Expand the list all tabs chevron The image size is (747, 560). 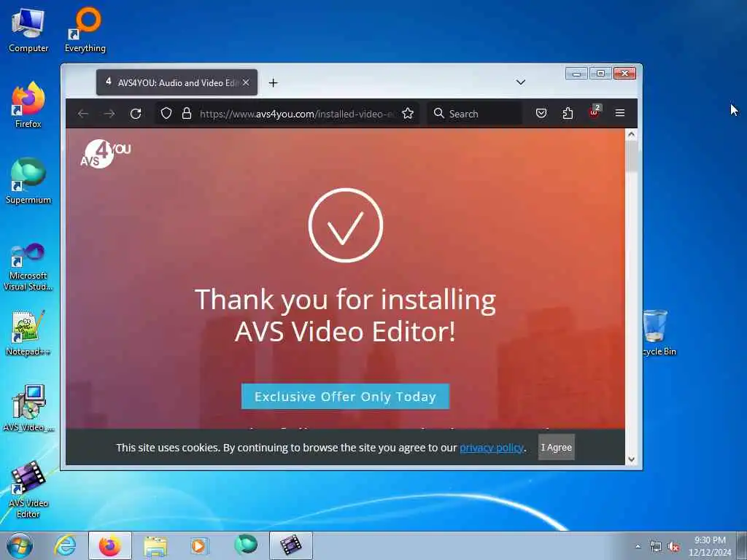521,82
